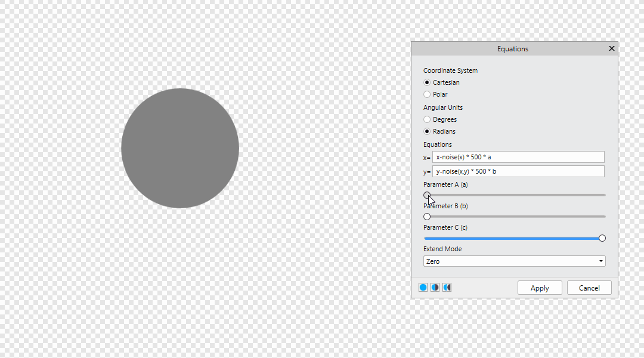This screenshot has width=644, height=358.
Task: Close the Equations dialog
Action: (611, 48)
